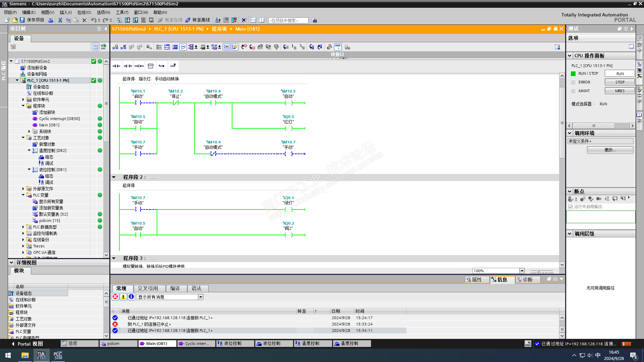Screen dimensions: 644x362
Task: Toggle the errors filter in message list
Action: (x=115, y=297)
